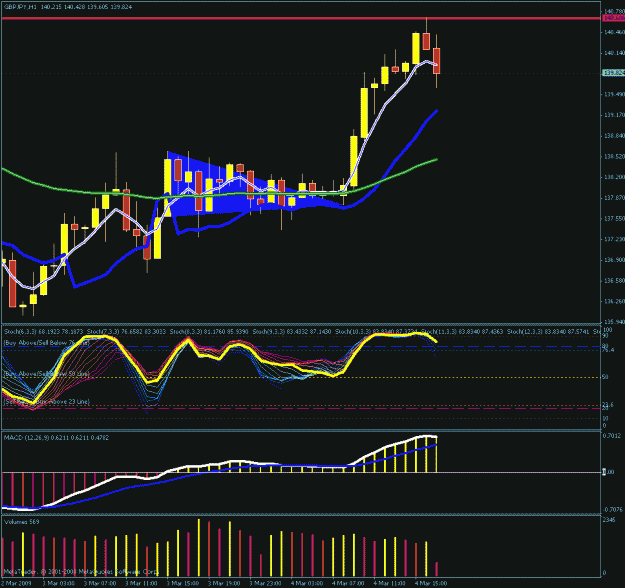625x588 pixels.
Task: Click the green current price tag 139.824
Action: pyautogui.click(x=614, y=73)
